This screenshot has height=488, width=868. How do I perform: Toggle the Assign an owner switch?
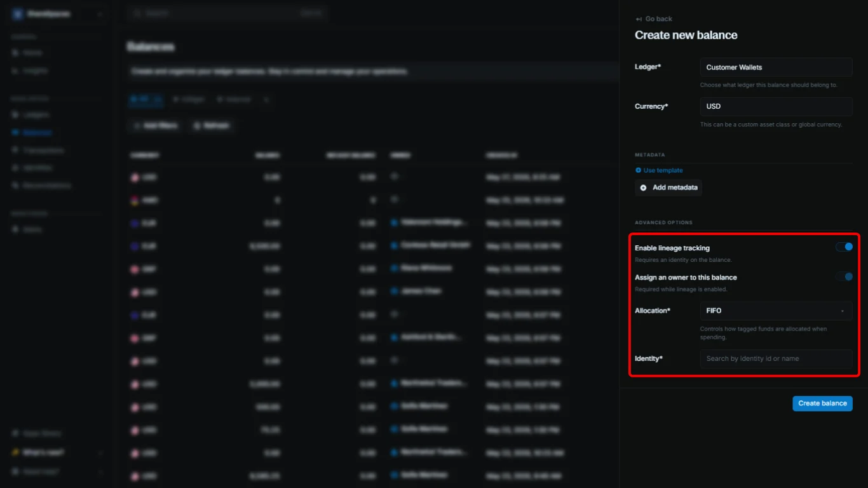(x=844, y=276)
